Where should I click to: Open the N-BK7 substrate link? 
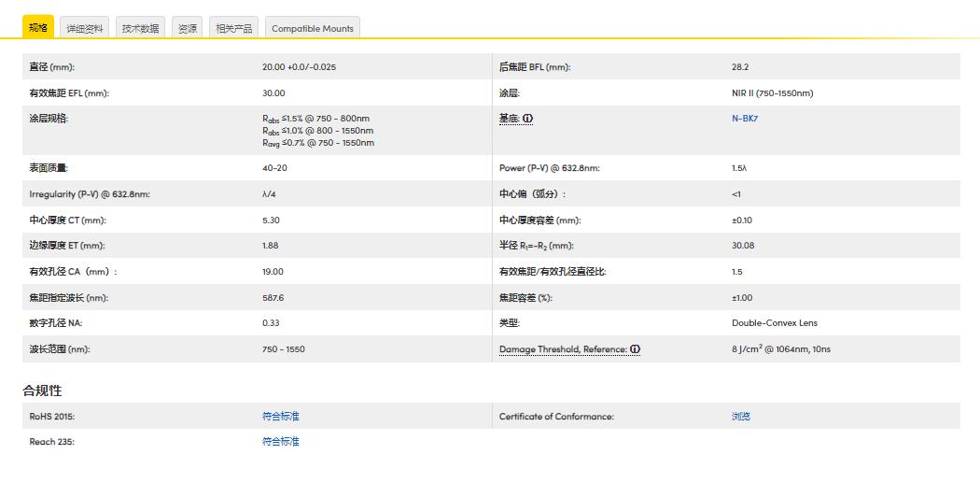tap(744, 119)
